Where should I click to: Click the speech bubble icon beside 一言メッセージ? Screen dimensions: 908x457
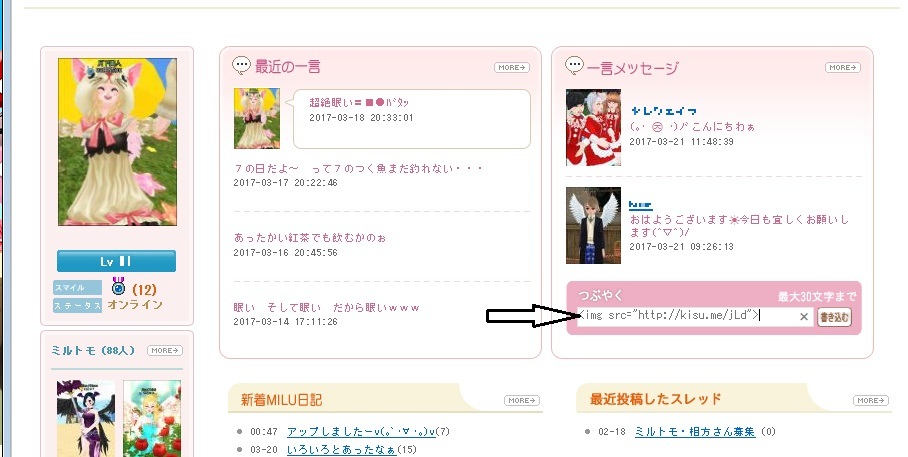(x=574, y=65)
